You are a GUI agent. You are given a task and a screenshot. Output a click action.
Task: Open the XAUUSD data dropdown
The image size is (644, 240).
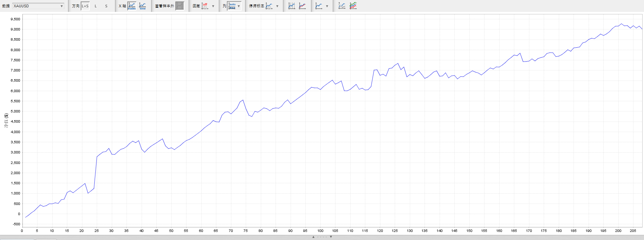pos(38,6)
